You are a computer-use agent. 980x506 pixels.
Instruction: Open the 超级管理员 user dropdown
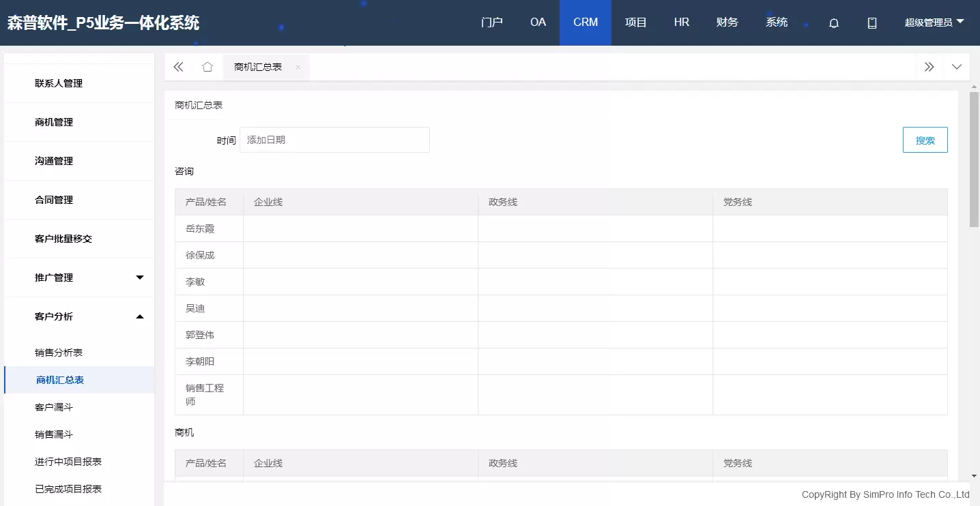934,23
